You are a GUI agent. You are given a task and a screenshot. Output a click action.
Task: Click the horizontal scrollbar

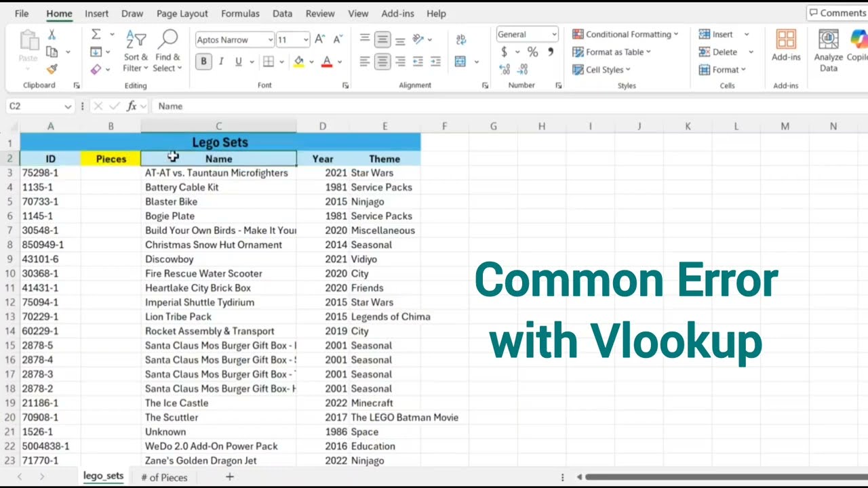point(726,477)
